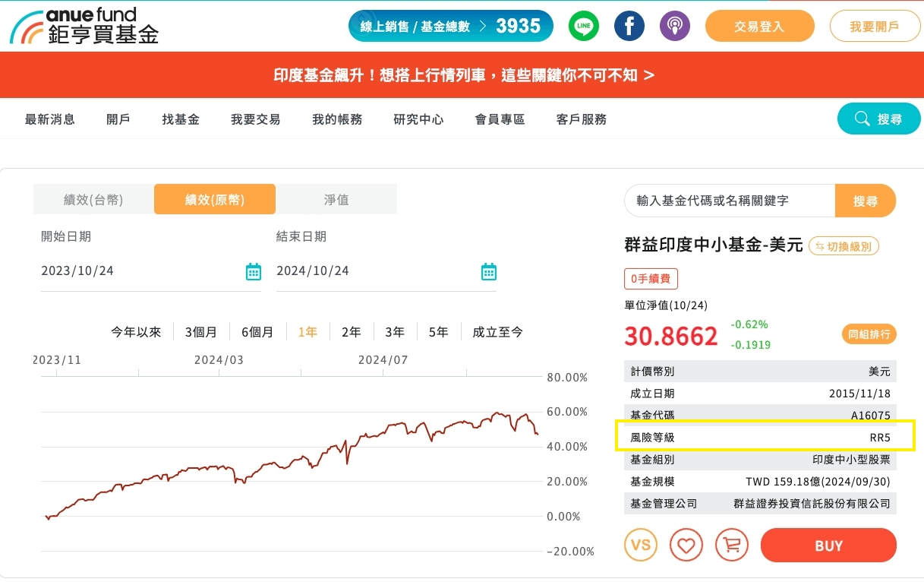The height and width of the screenshot is (582, 924).
Task: Open the 我要交易 menu
Action: click(x=256, y=119)
